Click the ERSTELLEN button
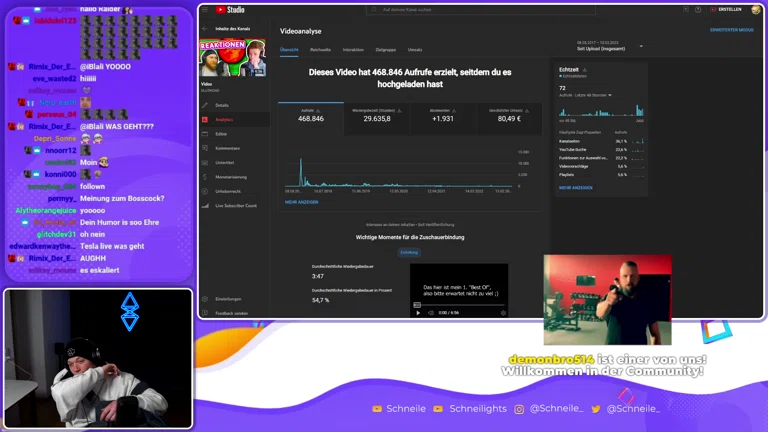 click(x=726, y=10)
